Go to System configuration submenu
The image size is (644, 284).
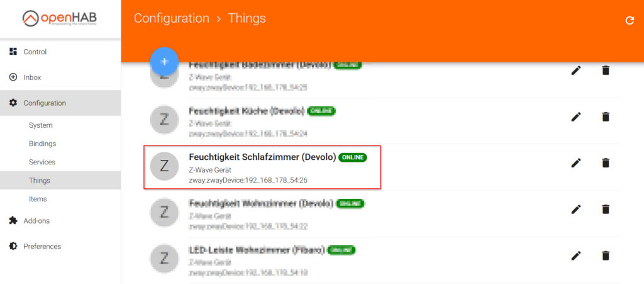point(41,125)
